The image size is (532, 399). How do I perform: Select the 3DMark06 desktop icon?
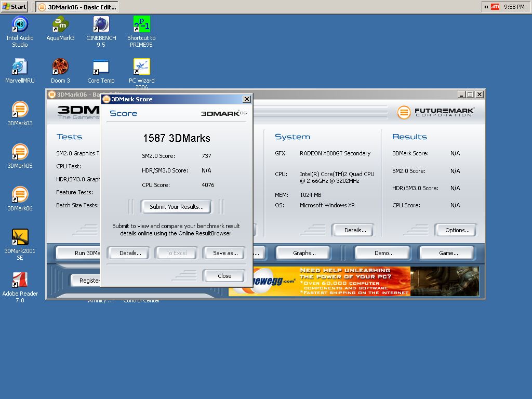pos(20,199)
